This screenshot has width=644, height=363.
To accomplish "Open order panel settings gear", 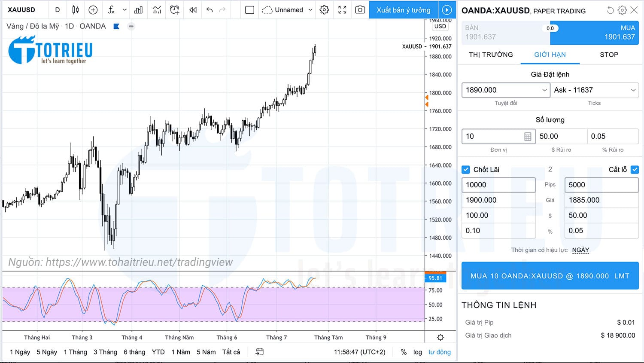I will tap(622, 10).
